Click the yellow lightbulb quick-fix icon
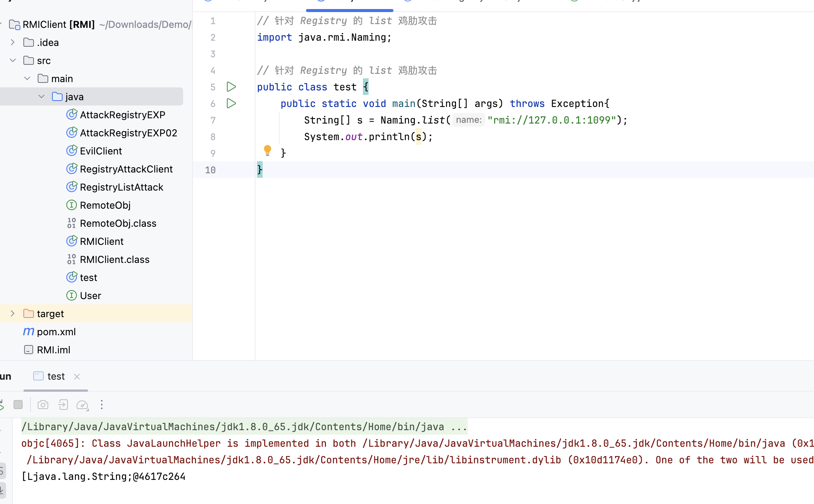Viewport: 814px width, 504px height. click(268, 150)
